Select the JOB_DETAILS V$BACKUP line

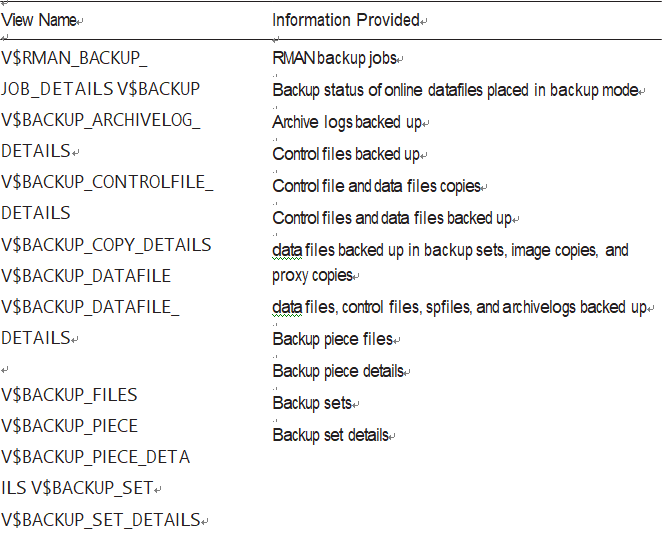[100, 89]
